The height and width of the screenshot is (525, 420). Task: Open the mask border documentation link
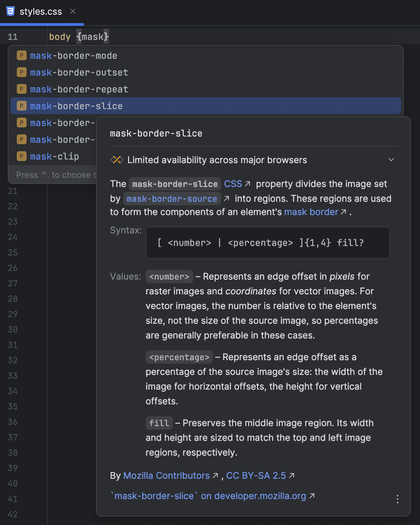pyautogui.click(x=311, y=212)
